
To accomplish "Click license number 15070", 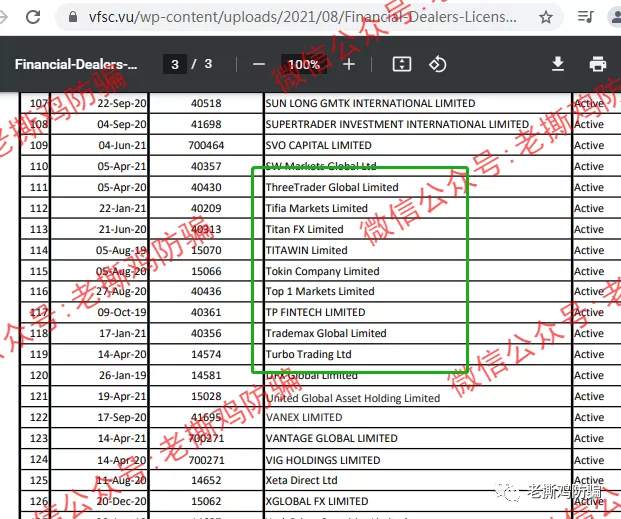I will tap(206, 250).
